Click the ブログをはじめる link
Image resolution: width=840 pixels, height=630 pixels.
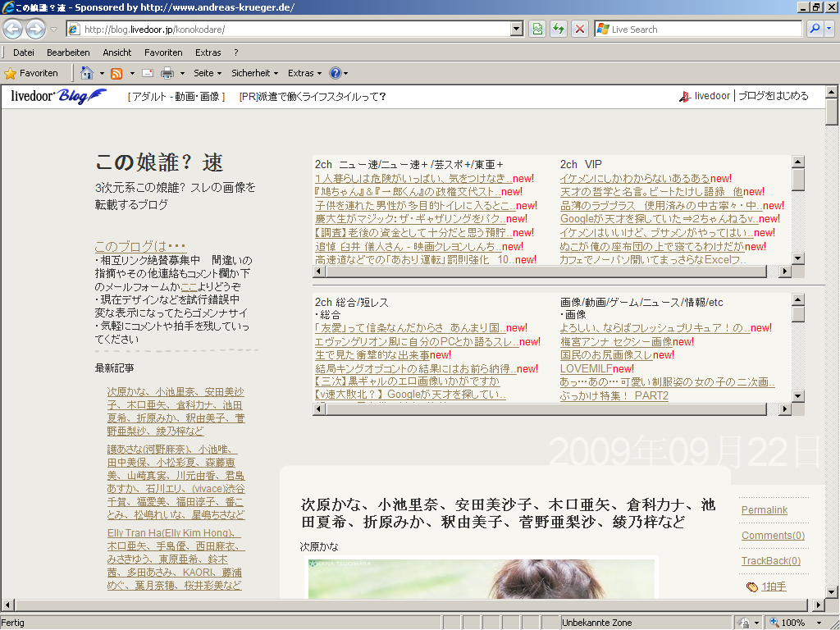click(x=773, y=96)
